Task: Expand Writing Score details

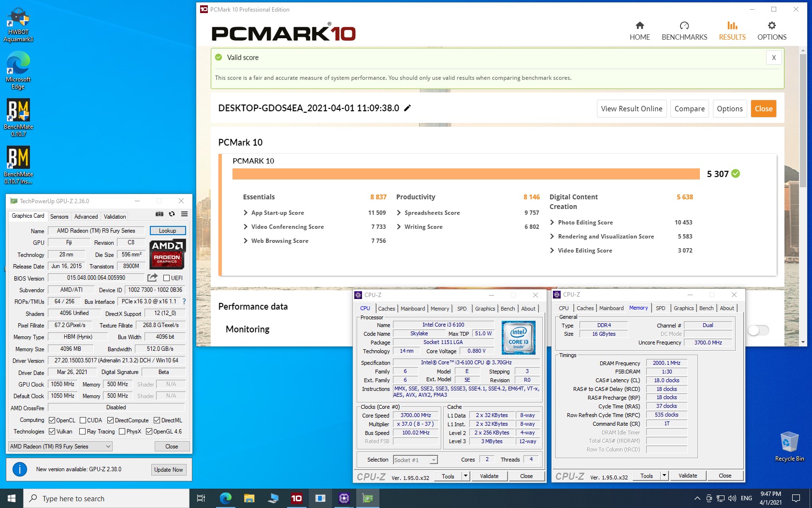Action: tap(399, 227)
